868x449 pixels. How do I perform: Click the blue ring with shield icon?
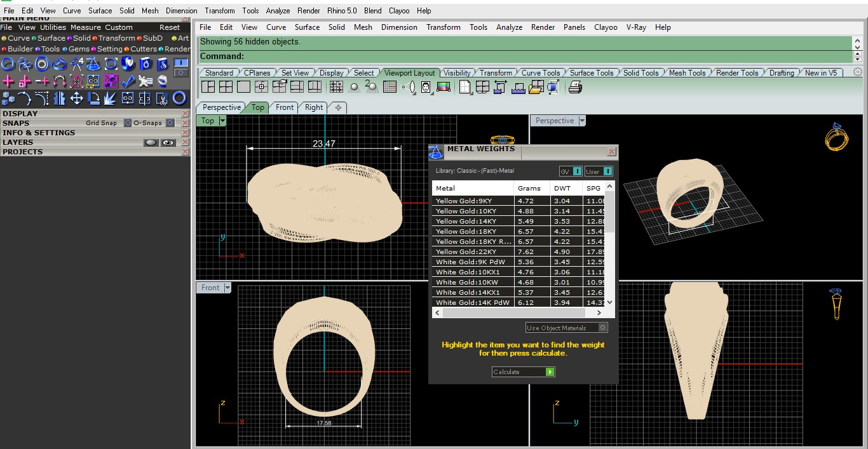coord(128,64)
